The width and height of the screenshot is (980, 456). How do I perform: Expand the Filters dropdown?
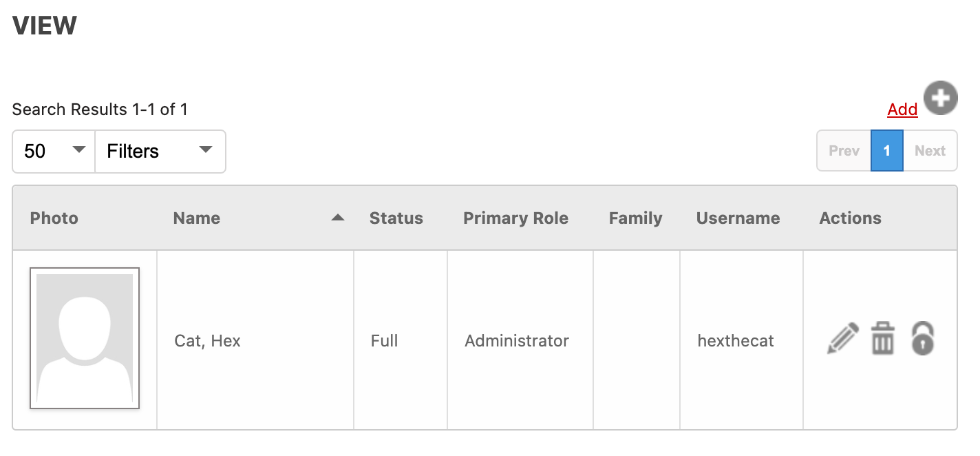(160, 152)
